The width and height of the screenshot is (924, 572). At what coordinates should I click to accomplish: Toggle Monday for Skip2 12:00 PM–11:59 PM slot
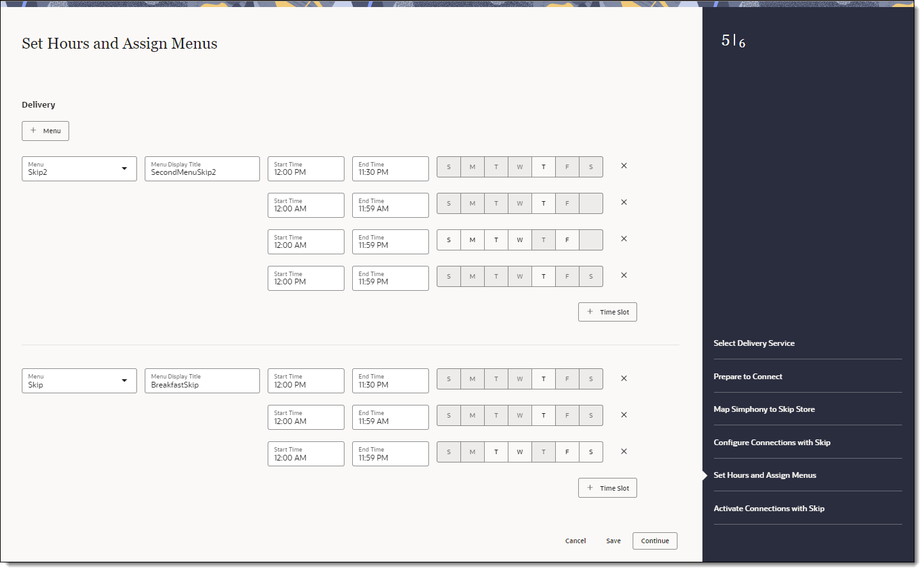(x=473, y=277)
